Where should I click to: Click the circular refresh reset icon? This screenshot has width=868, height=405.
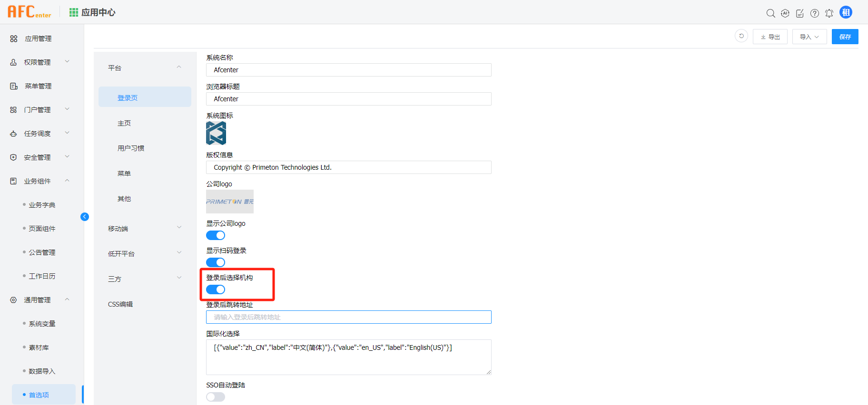point(741,36)
